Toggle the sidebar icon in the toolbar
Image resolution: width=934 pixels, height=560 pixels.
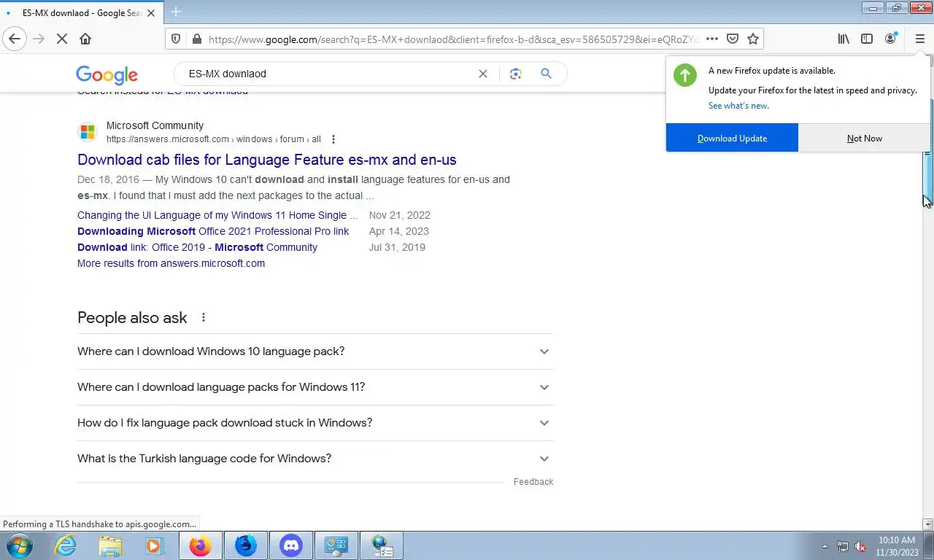coord(867,39)
